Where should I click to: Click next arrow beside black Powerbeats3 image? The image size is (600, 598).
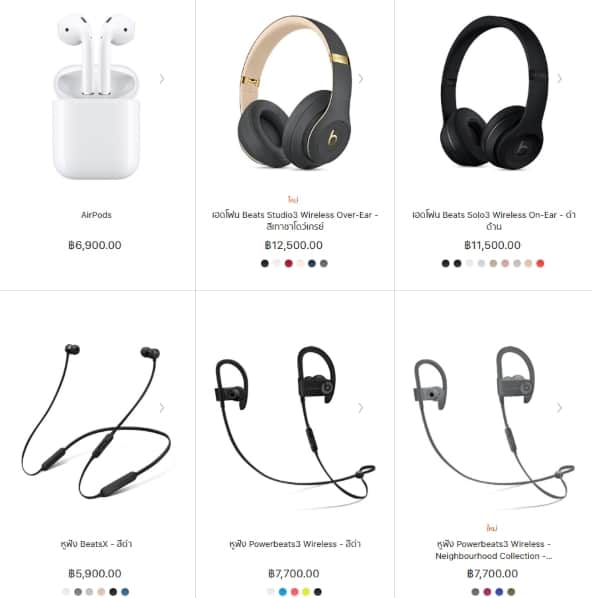(360, 408)
